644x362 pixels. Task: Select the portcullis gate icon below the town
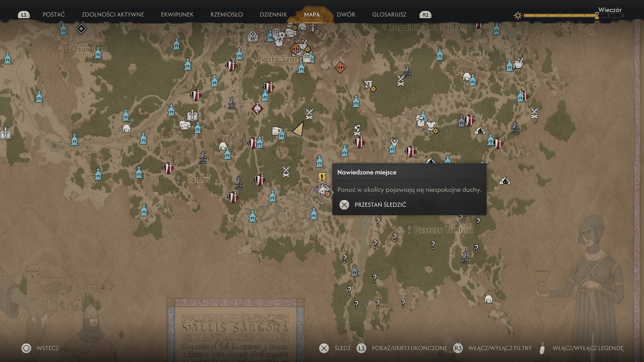(307, 58)
